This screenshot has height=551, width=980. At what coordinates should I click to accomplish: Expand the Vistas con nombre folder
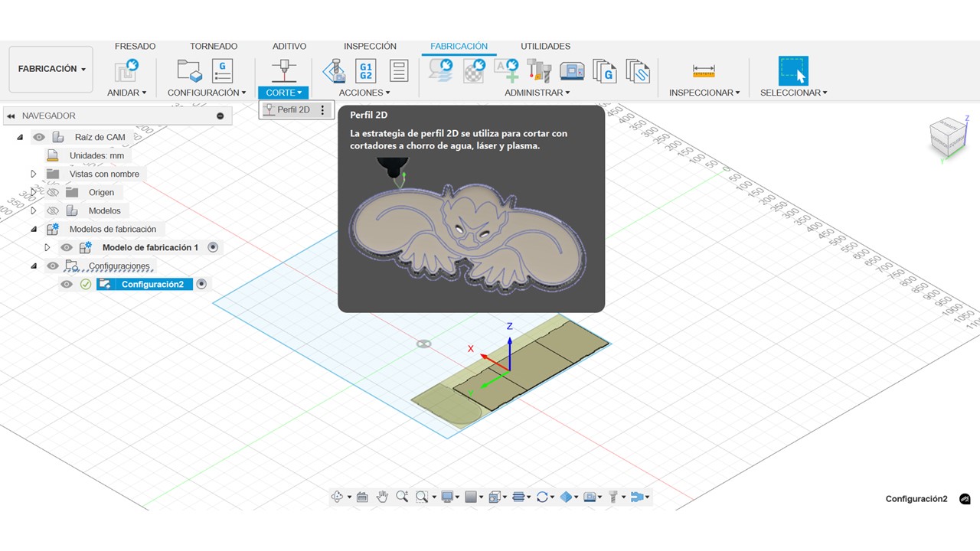(x=34, y=174)
